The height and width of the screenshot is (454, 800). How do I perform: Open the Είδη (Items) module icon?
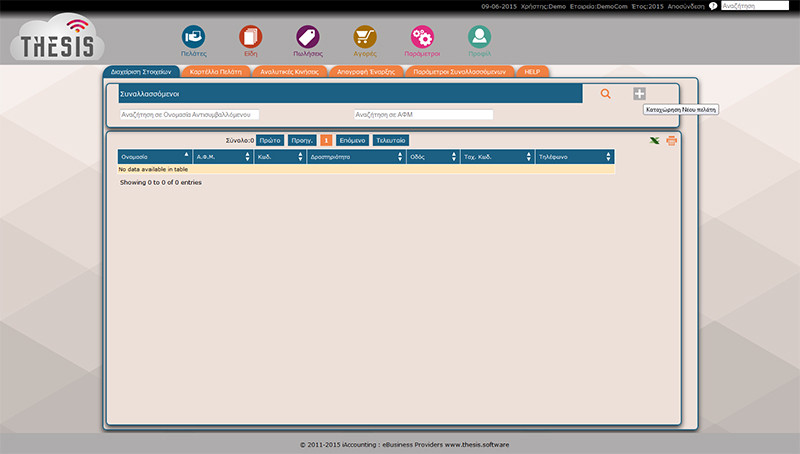coord(250,37)
